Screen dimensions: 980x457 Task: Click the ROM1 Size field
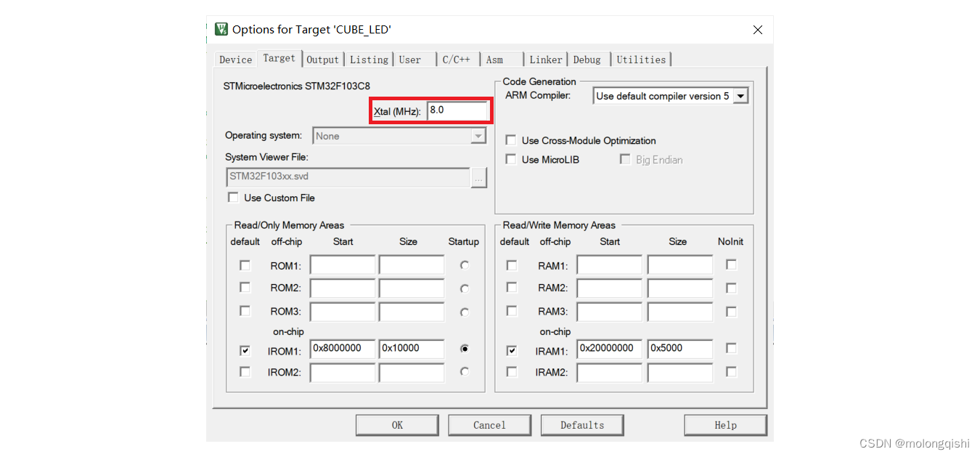point(412,265)
